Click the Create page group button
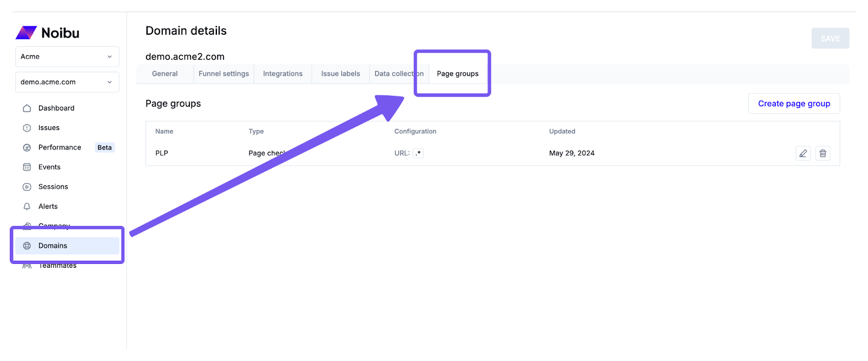 click(794, 104)
